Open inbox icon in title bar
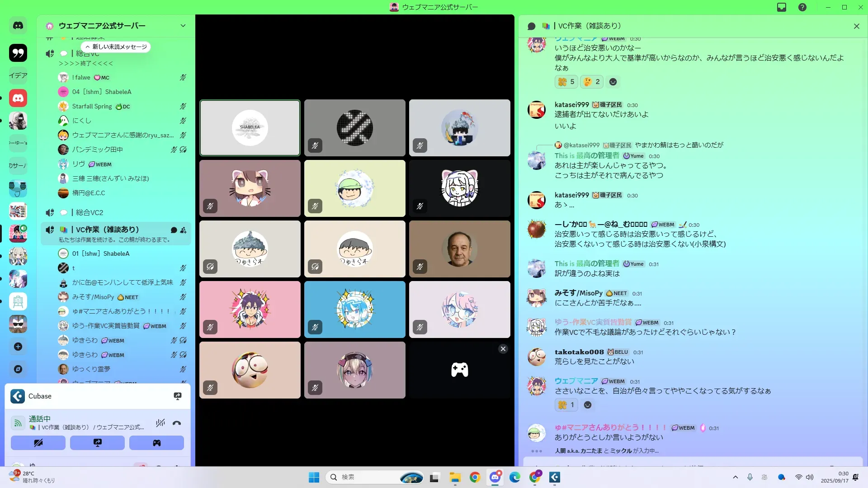 (x=782, y=7)
